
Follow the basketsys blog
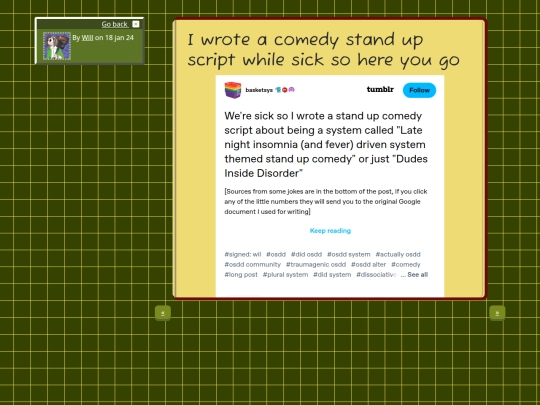pyautogui.click(x=419, y=90)
